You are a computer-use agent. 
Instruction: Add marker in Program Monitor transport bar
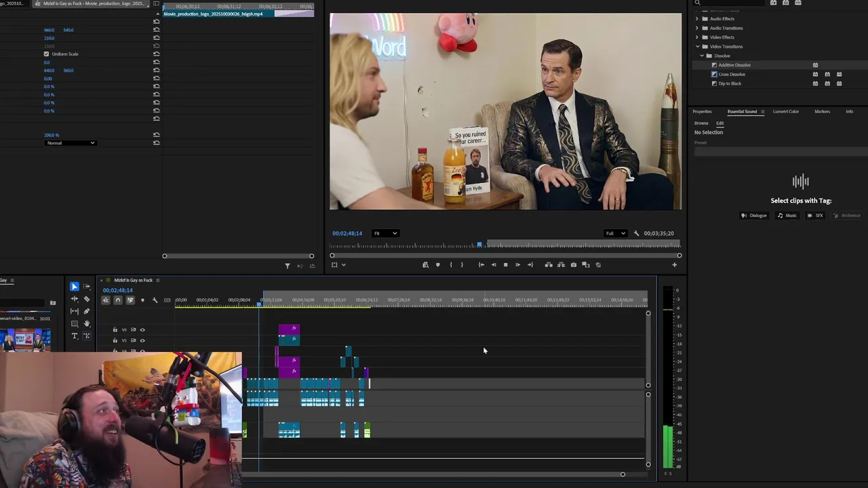pyautogui.click(x=437, y=265)
